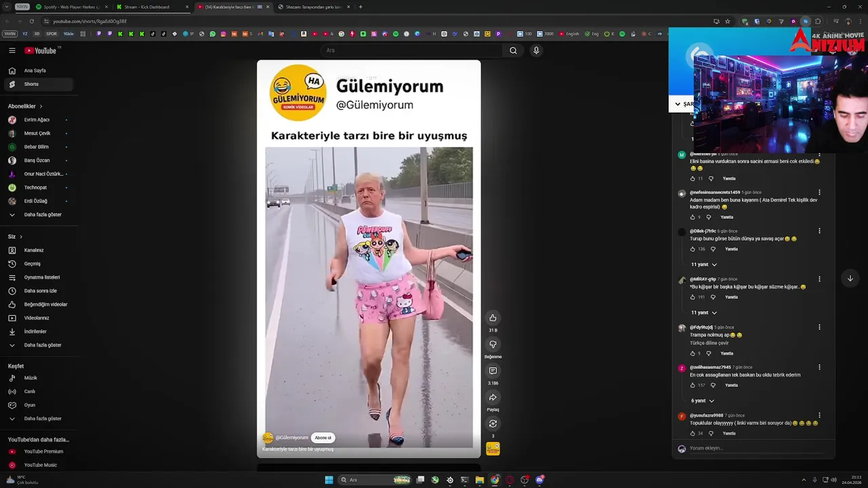Select Shorts in the sidebar
The height and width of the screenshot is (488, 868).
(x=39, y=84)
